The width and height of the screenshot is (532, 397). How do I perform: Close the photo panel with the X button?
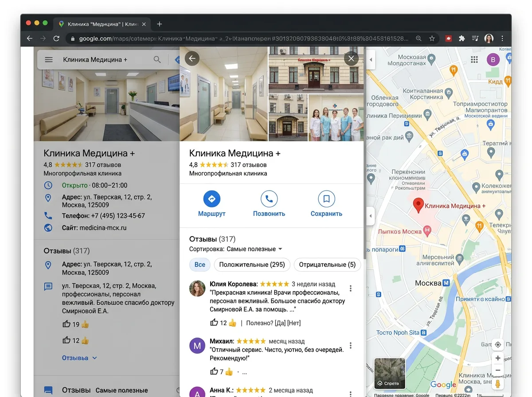[x=351, y=58]
